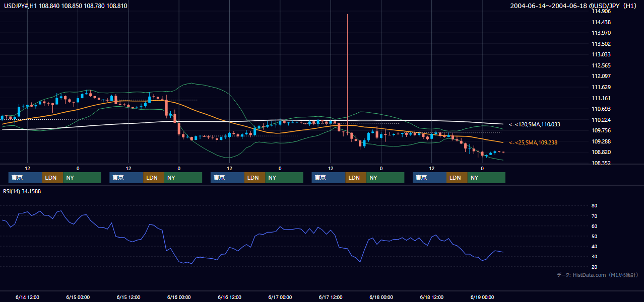The image size is (644, 302).
Task: Click RSI scale level 80
Action: coord(595,206)
